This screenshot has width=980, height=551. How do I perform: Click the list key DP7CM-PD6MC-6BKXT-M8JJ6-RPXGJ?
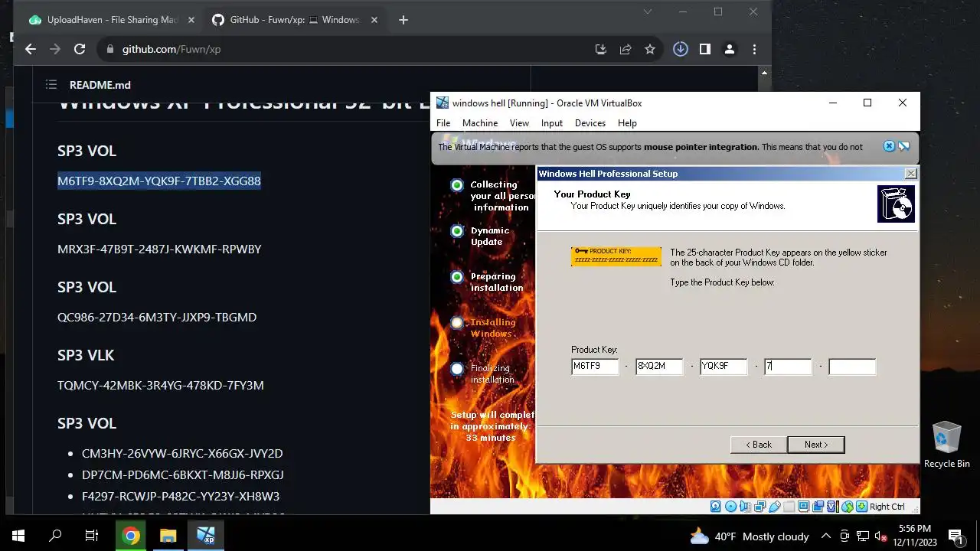[x=183, y=475]
